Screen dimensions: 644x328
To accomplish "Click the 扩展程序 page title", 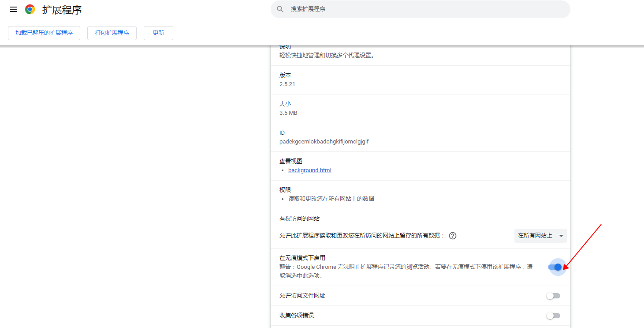I will [x=62, y=10].
